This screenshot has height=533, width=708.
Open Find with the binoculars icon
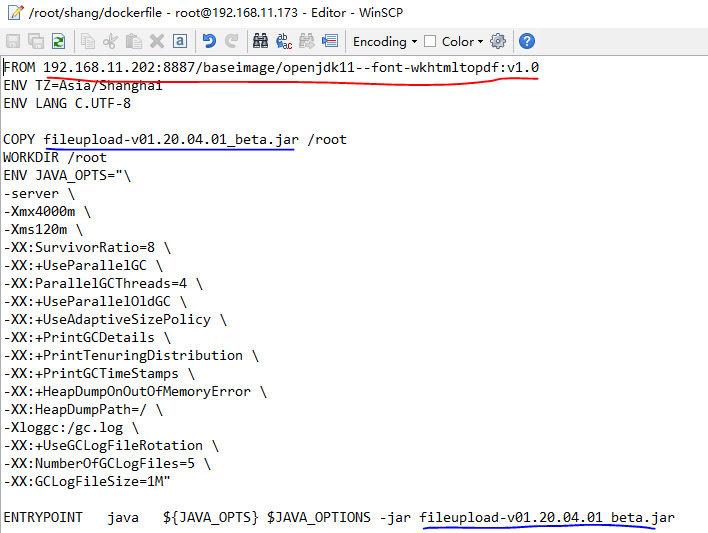(261, 41)
